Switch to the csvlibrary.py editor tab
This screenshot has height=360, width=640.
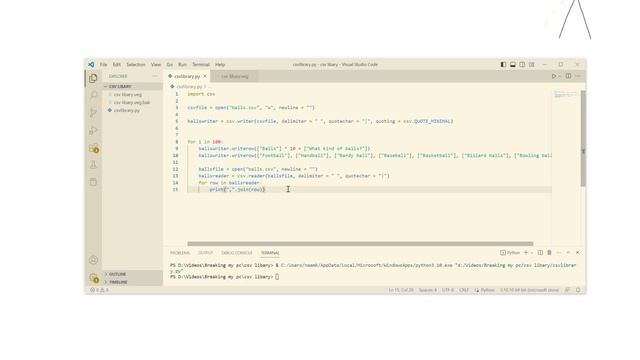[x=187, y=76]
